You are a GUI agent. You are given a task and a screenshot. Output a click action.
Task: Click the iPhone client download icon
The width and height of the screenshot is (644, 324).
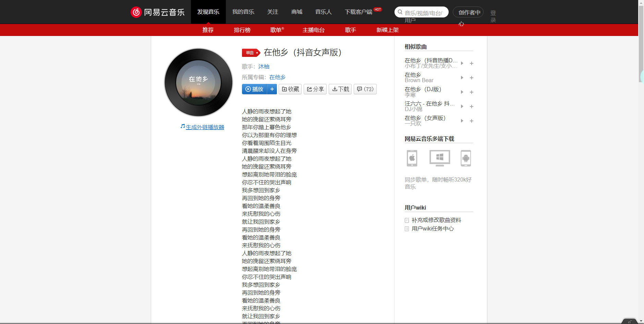click(x=411, y=158)
